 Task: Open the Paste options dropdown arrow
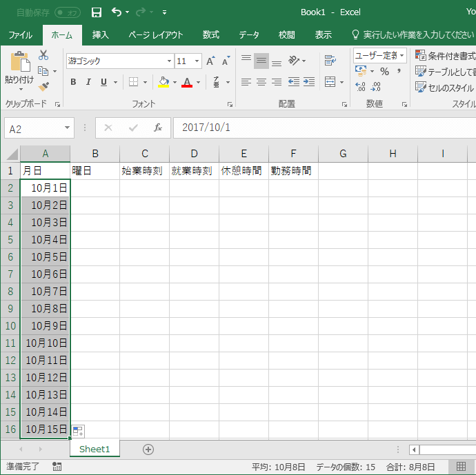(21, 89)
